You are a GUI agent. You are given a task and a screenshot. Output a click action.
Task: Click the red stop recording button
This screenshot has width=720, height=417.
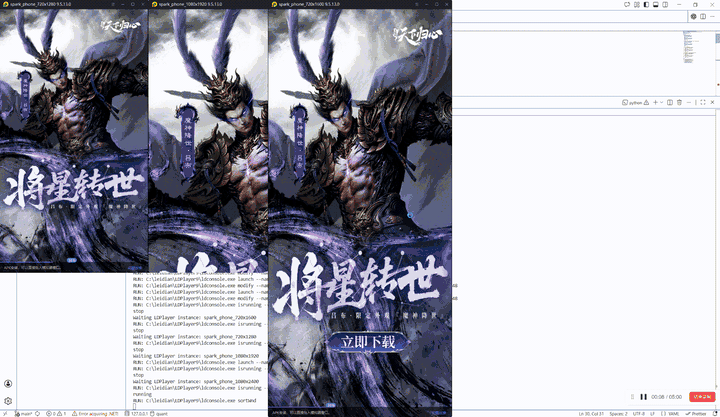point(702,397)
